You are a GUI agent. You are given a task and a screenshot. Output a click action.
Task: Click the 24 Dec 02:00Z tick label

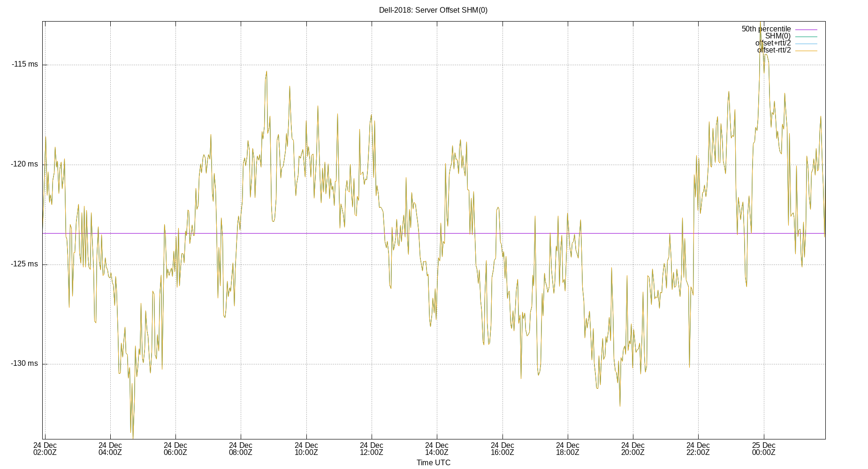click(x=45, y=449)
